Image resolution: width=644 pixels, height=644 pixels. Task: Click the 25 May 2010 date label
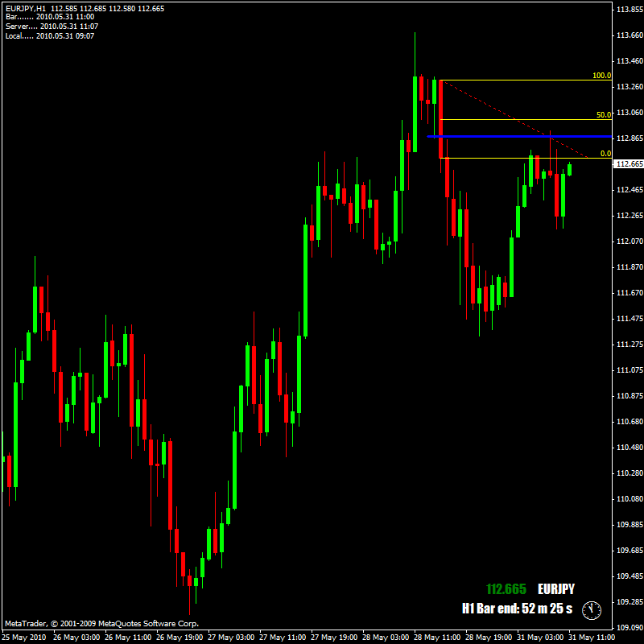click(x=24, y=638)
